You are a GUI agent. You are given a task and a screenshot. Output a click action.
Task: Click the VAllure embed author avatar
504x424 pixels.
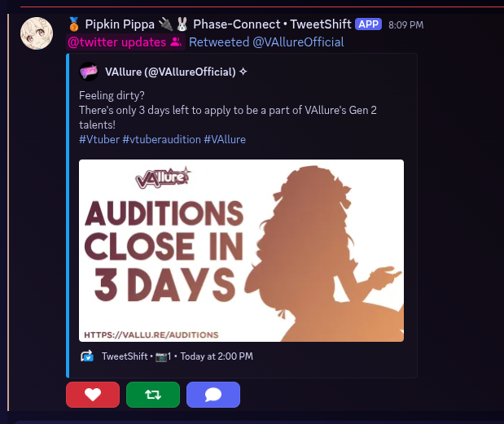[x=89, y=72]
